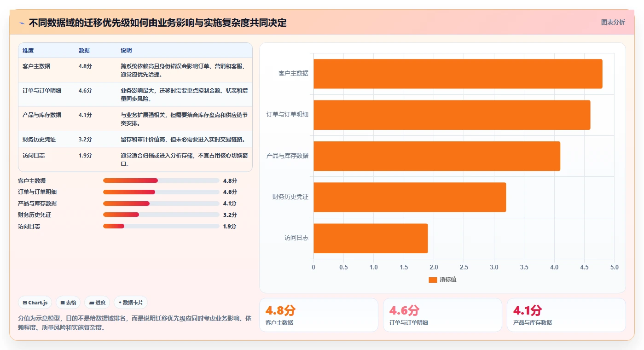Click the description starting 与业务扩展强相关
The width and height of the screenshot is (644, 350).
tap(184, 119)
